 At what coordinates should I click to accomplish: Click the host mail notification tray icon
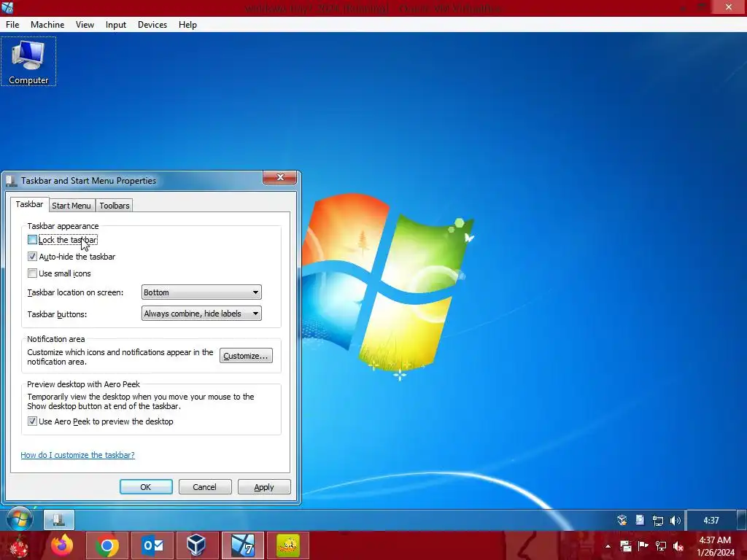[x=625, y=546]
